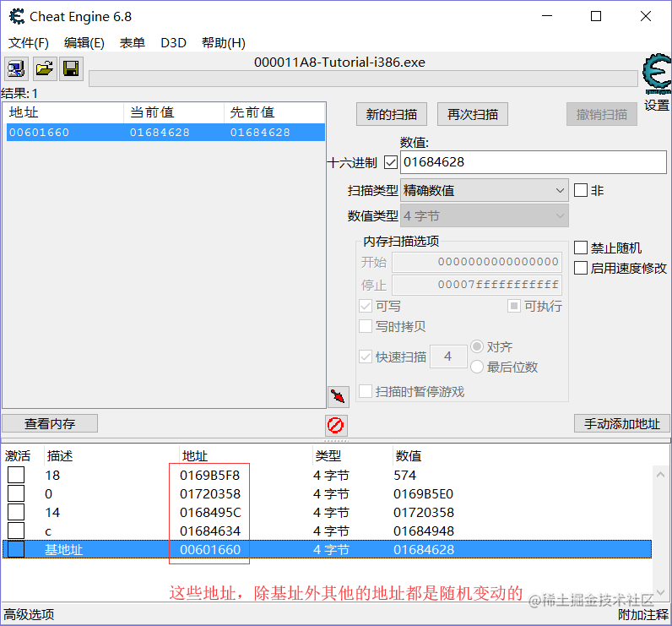This screenshot has height=626, width=672.
Task: Click the fast scan alignment value field
Action: pos(448,357)
